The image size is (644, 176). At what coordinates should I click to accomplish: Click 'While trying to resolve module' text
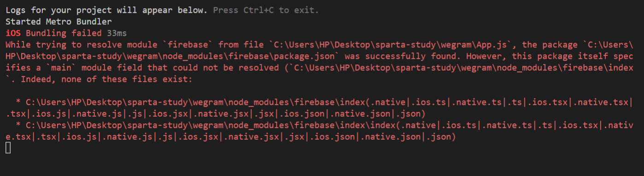point(82,45)
